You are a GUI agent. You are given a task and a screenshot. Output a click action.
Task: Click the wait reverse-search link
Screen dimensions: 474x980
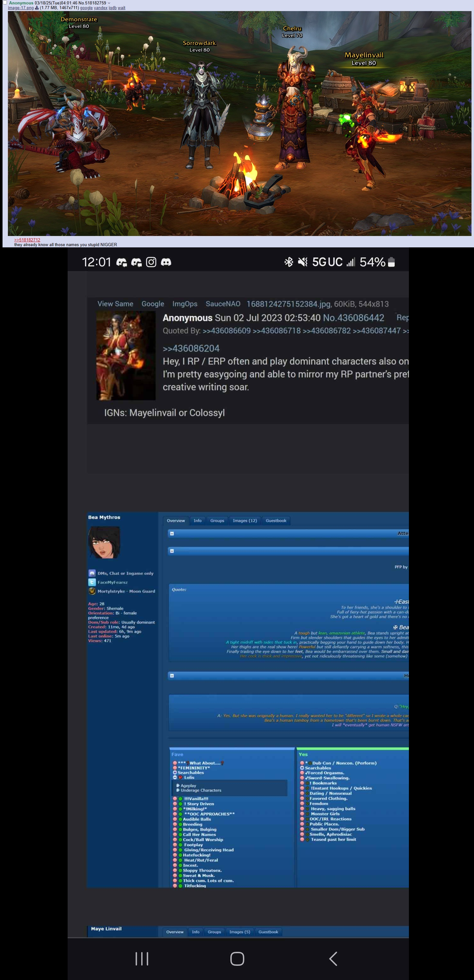point(122,8)
